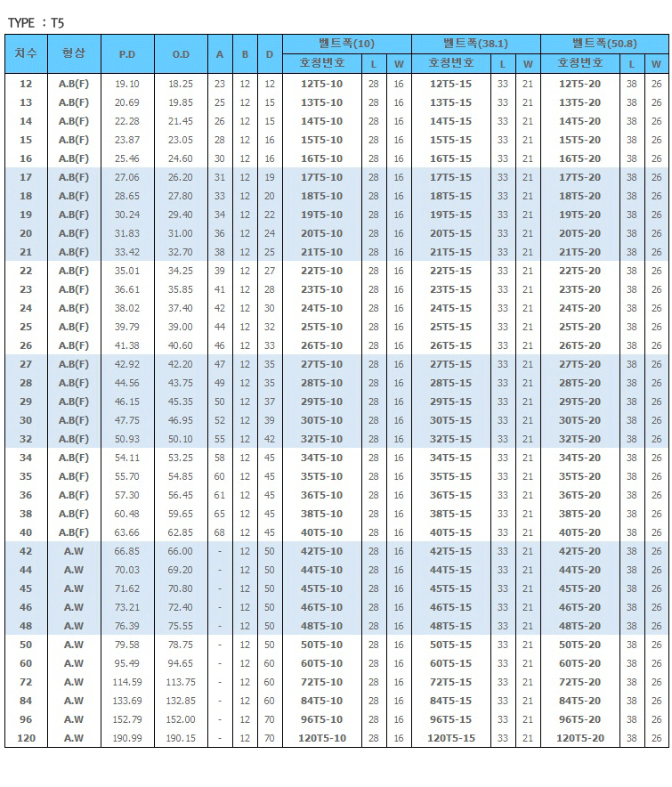Select part number 40T5-10
This screenshot has height=787, width=672.
[321, 532]
